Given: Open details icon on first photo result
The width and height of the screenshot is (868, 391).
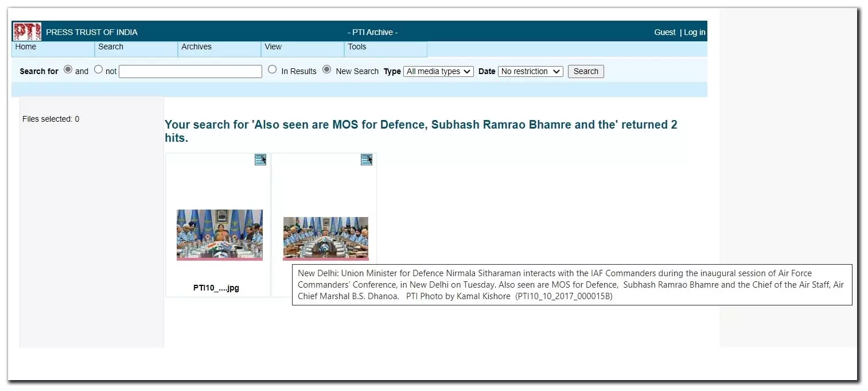Looking at the screenshot, I should pyautogui.click(x=260, y=160).
